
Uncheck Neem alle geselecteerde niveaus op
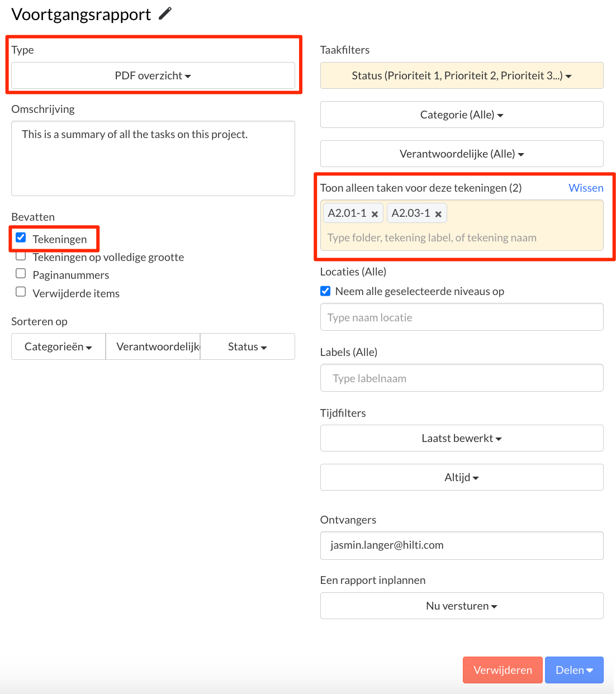tap(325, 291)
